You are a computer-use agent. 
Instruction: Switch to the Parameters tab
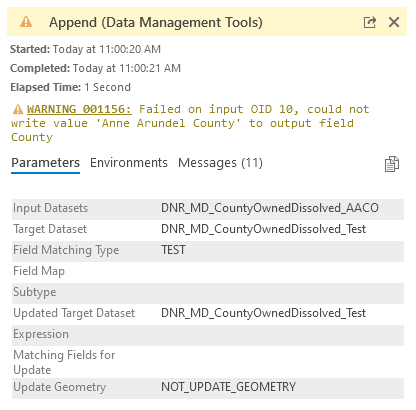45,163
